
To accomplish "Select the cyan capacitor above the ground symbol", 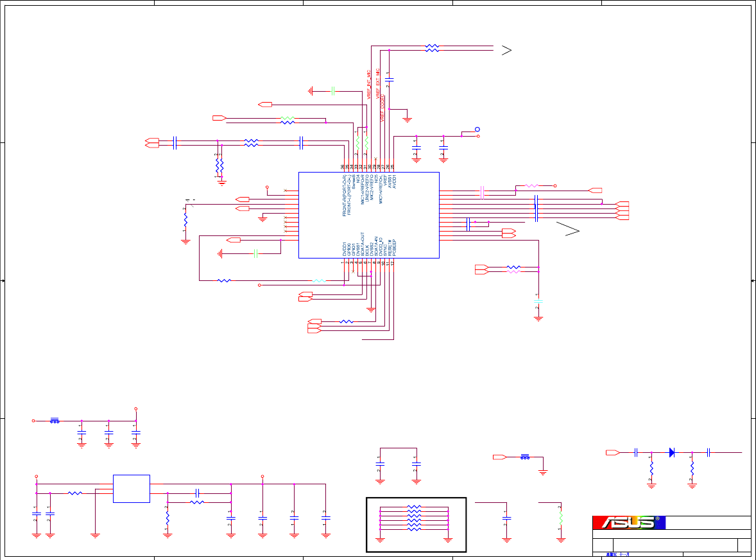I will (538, 301).
